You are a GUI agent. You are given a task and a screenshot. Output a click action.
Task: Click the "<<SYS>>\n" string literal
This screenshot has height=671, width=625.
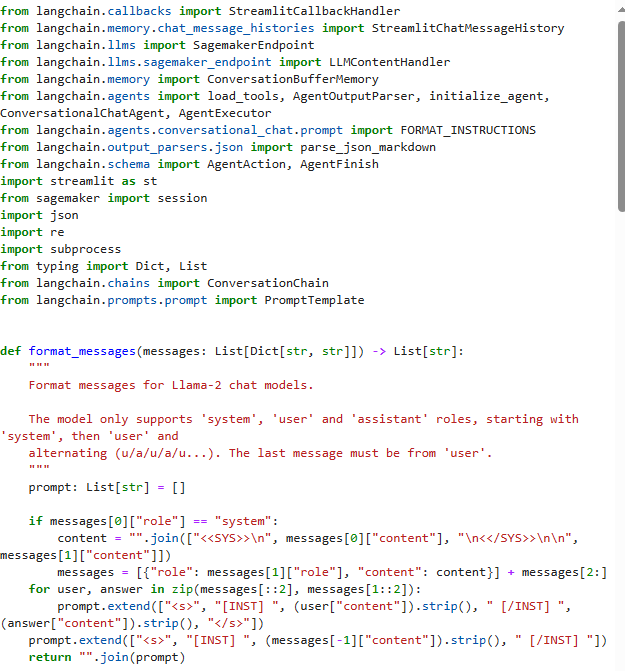click(232, 539)
